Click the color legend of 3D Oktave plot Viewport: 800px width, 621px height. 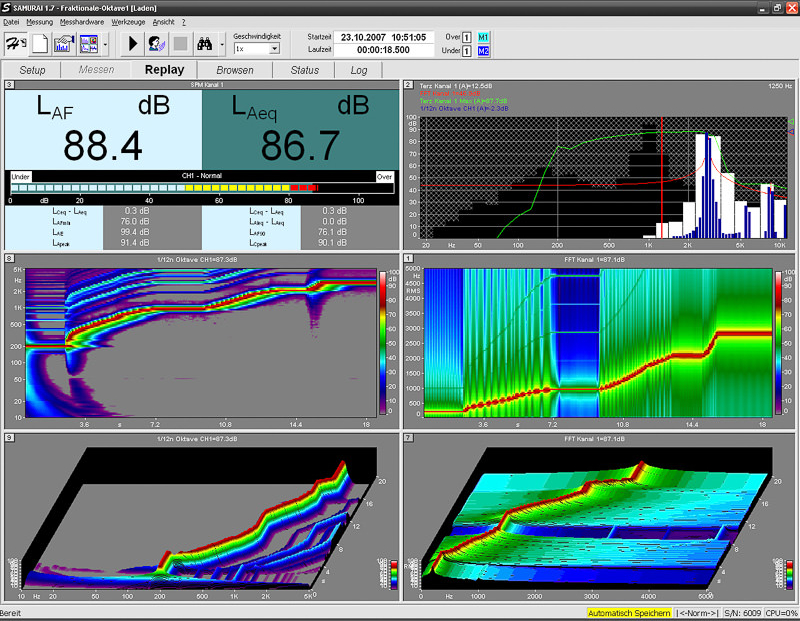pos(394,575)
